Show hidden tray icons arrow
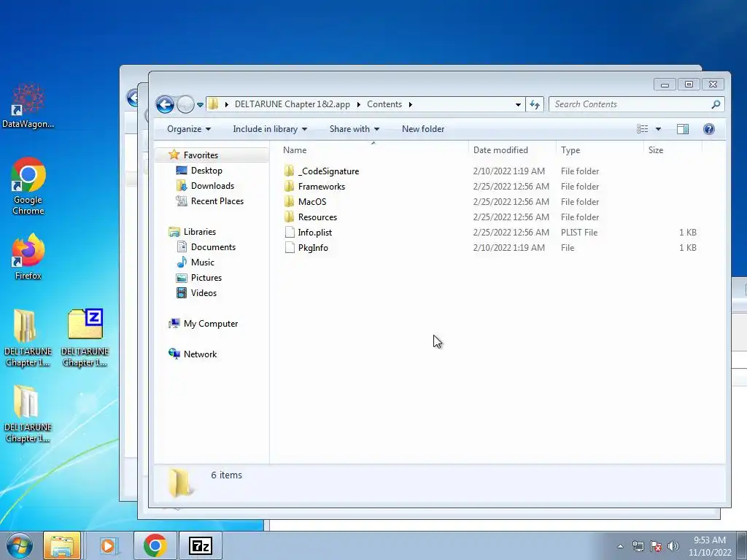 tap(620, 546)
